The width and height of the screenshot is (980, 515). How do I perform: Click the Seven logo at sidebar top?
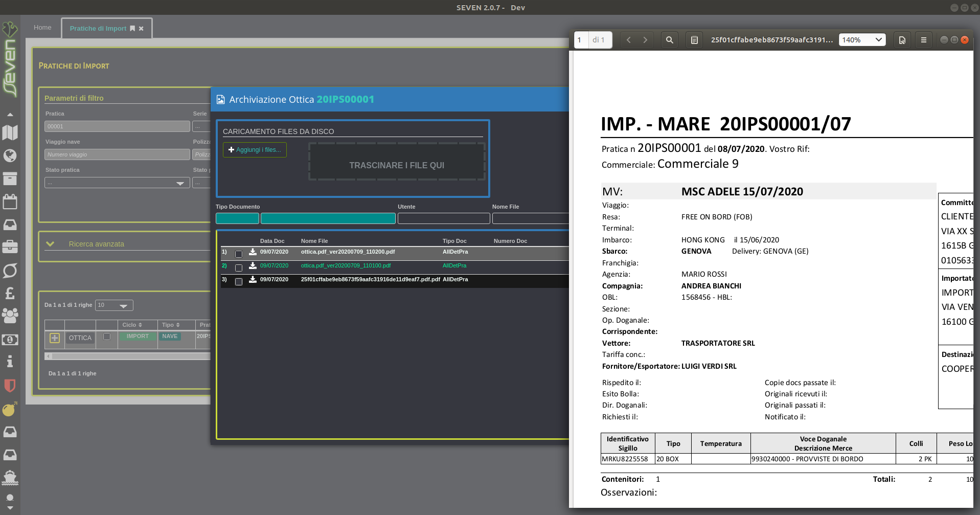[x=10, y=59]
